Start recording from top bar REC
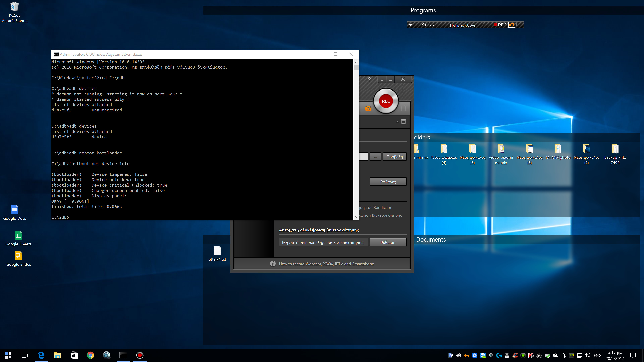This screenshot has width=644, height=362. [500, 25]
